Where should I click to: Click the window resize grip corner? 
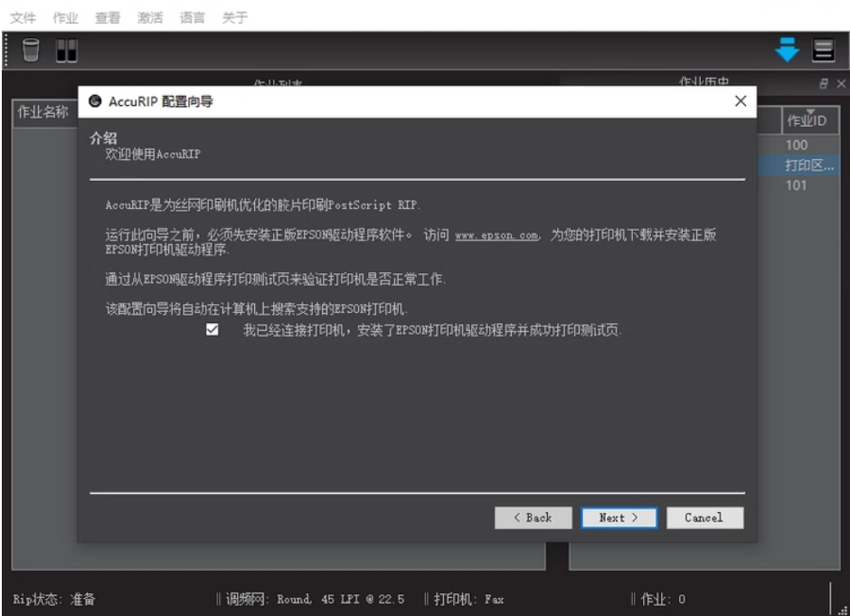coord(843,610)
